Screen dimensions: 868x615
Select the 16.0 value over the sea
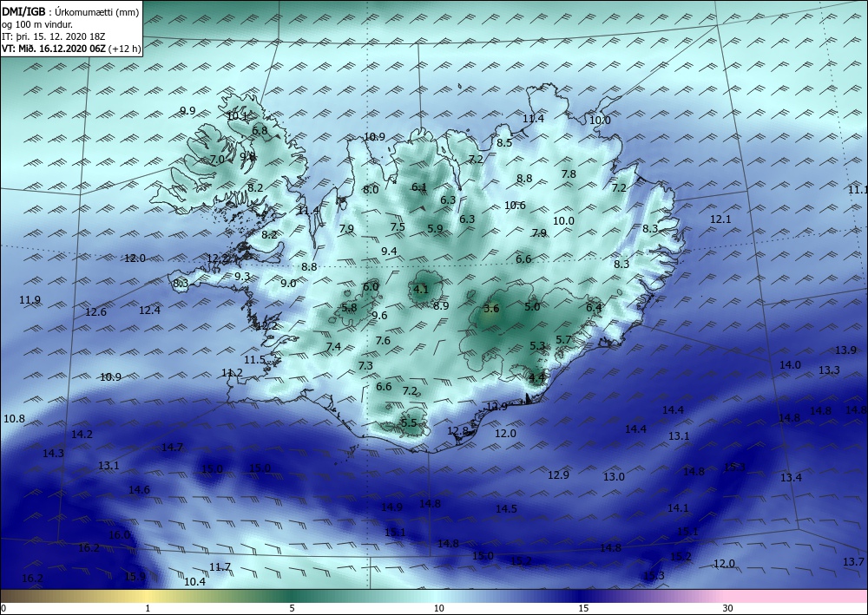[x=119, y=535]
